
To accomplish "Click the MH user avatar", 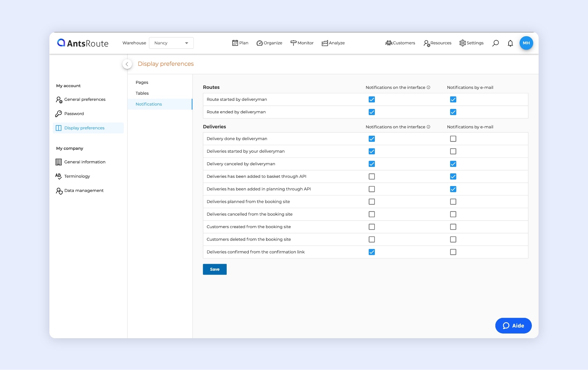I will pyautogui.click(x=526, y=43).
